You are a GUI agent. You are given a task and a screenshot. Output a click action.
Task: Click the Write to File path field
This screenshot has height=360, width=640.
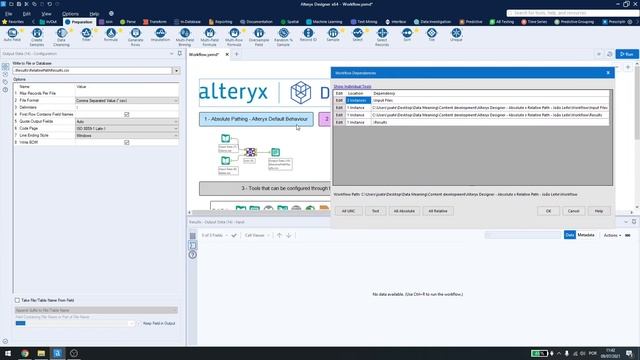point(92,71)
